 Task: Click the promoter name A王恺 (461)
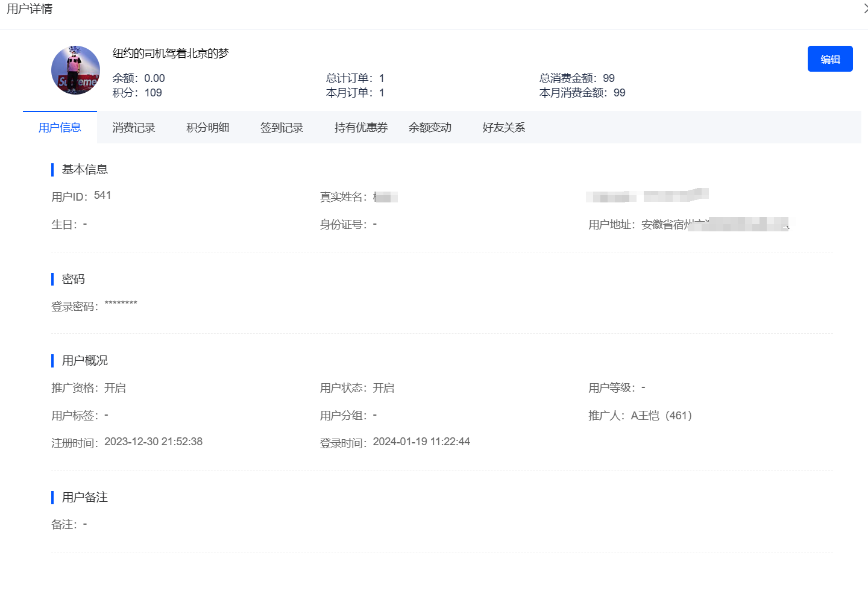[x=661, y=416]
